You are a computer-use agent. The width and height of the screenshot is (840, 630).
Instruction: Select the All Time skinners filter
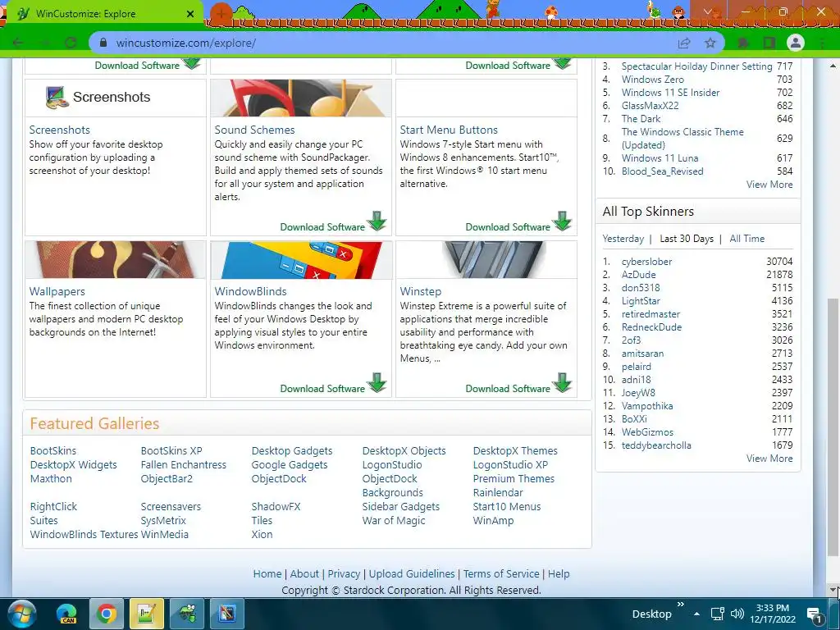click(x=746, y=239)
